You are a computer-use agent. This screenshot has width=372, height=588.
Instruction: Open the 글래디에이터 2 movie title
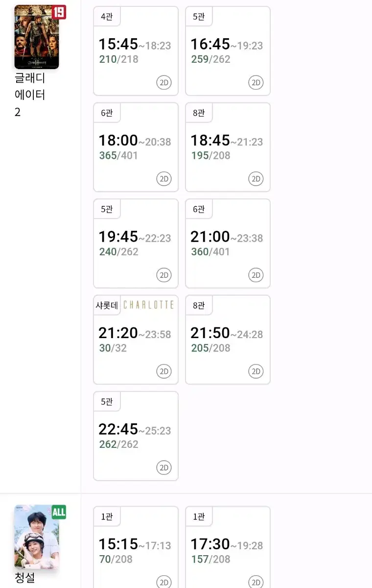point(30,95)
